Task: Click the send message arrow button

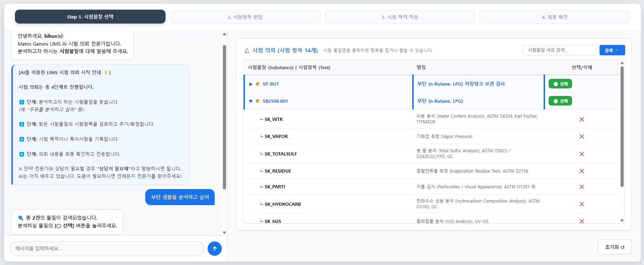Action: click(214, 249)
